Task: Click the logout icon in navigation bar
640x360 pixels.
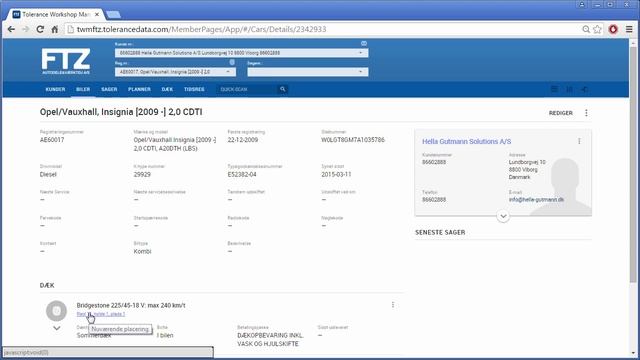Action: 584,89
